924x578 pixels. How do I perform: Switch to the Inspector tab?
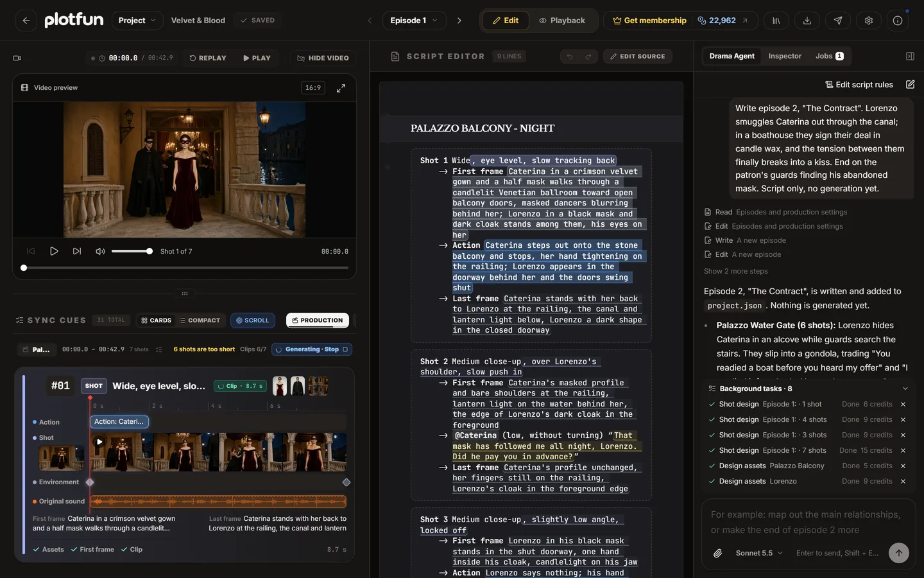[x=785, y=57]
